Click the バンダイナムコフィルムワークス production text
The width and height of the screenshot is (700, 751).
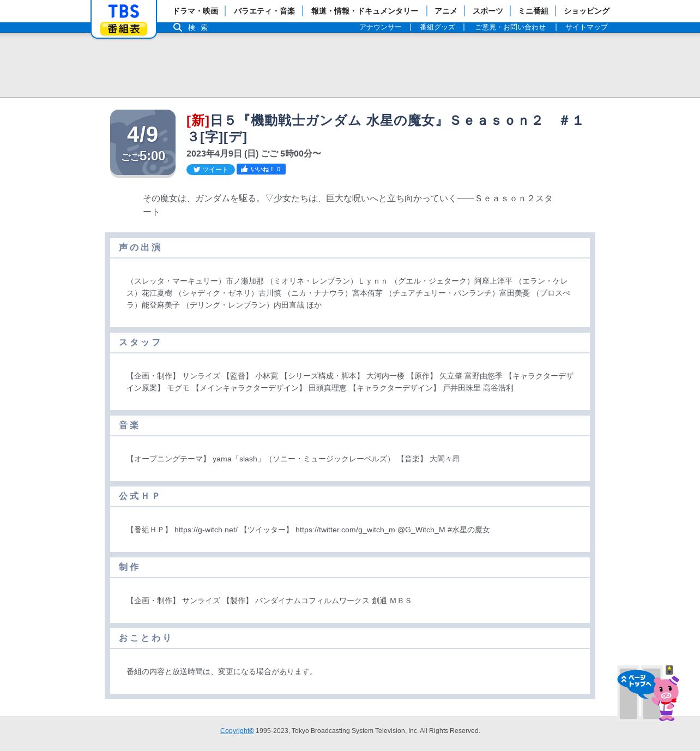coord(312,601)
